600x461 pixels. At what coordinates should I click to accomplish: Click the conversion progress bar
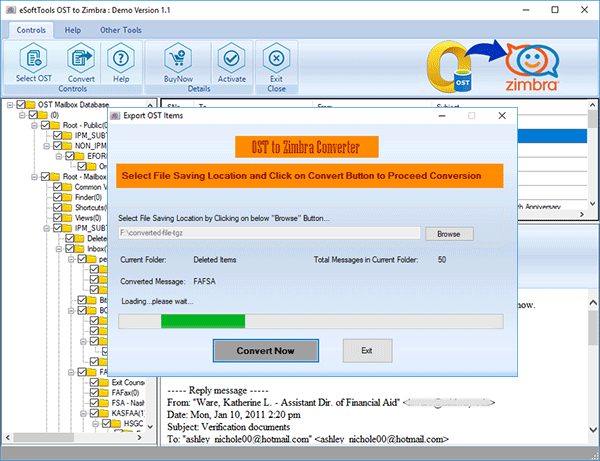[311, 321]
